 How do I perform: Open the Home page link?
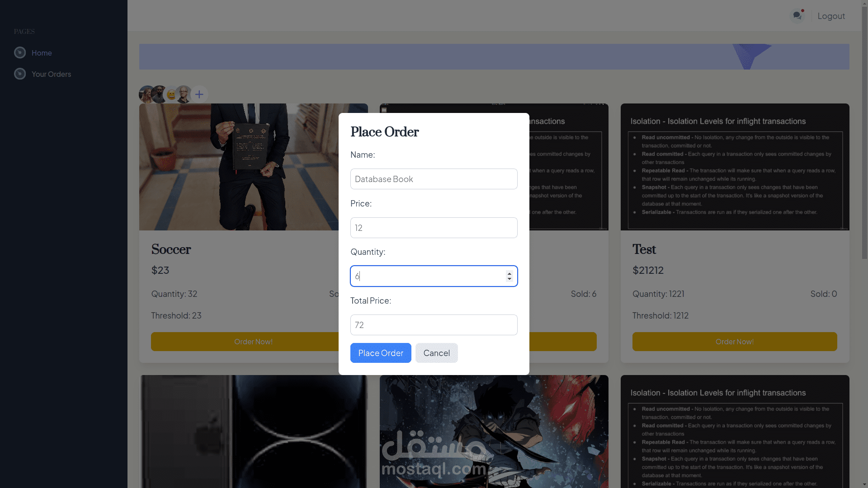point(42,53)
